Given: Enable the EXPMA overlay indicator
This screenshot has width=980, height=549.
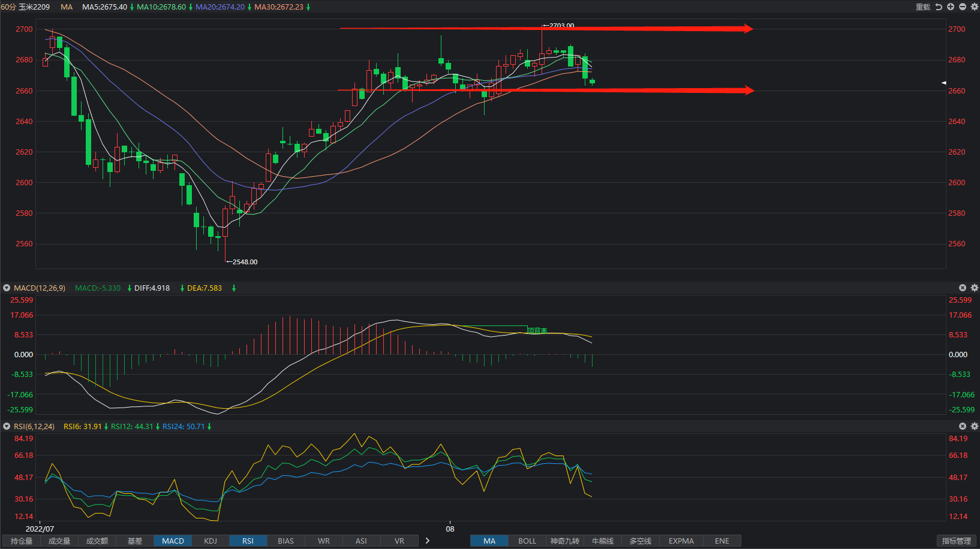Looking at the screenshot, I should 681,541.
